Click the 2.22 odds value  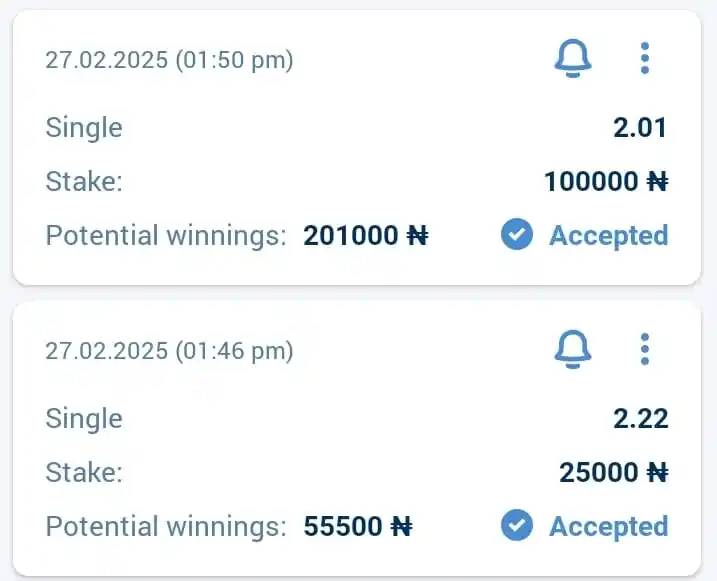[640, 419]
